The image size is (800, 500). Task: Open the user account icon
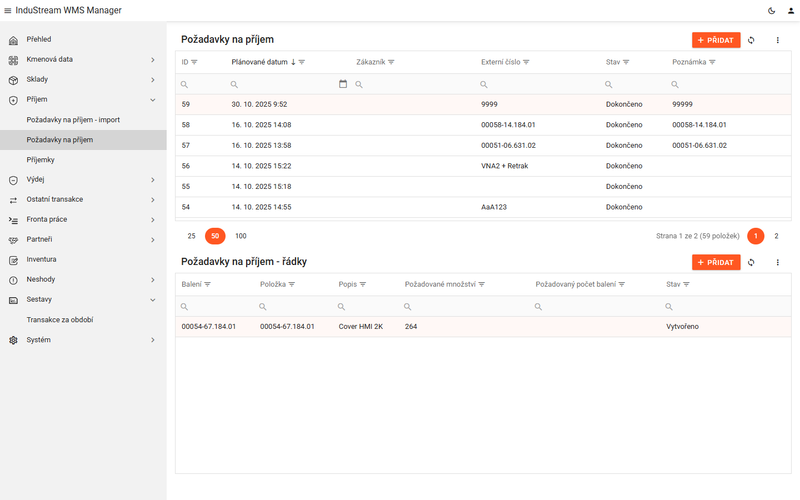click(x=791, y=11)
